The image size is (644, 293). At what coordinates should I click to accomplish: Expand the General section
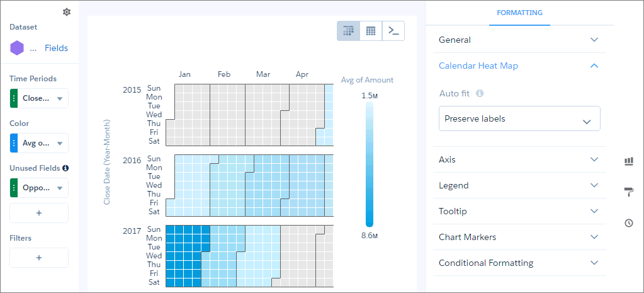point(519,40)
